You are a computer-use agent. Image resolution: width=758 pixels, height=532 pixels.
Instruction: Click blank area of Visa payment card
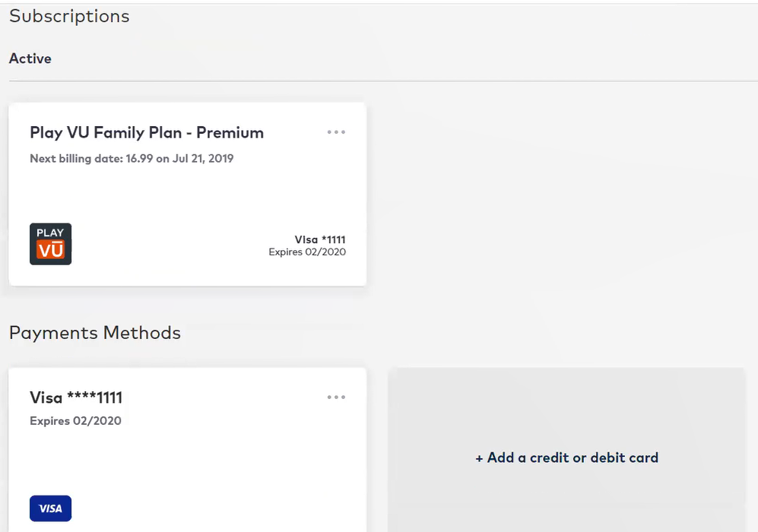193,464
